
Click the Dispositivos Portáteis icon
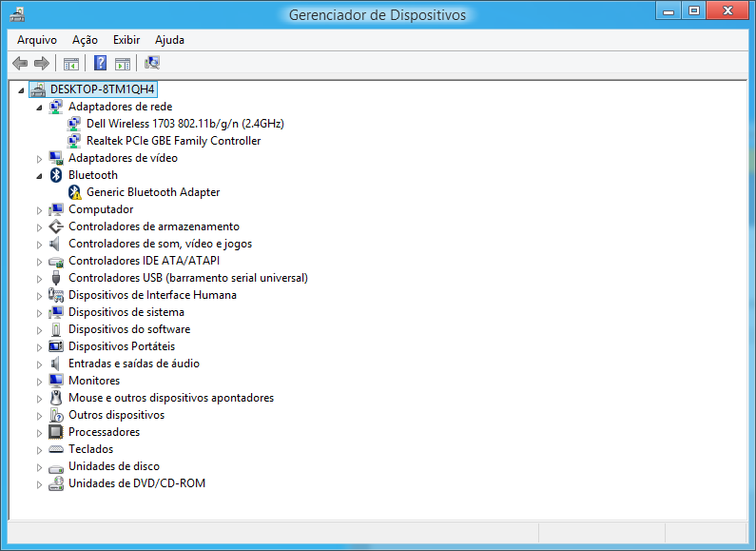[56, 346]
